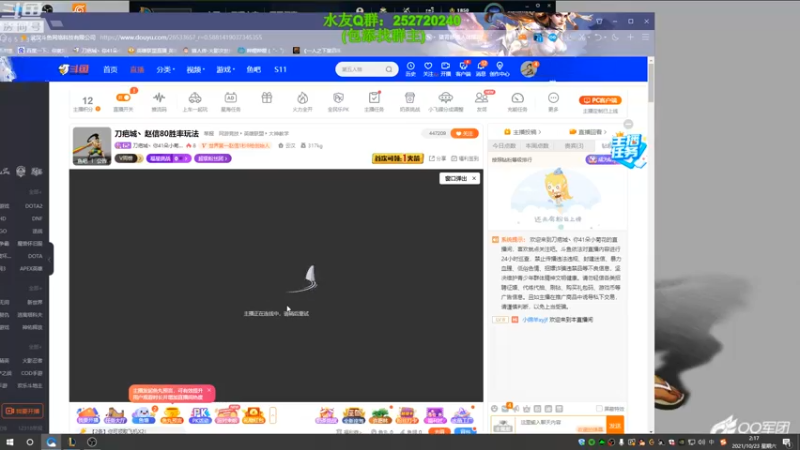Expand the arrow after the bottom activity icons

click(273, 415)
